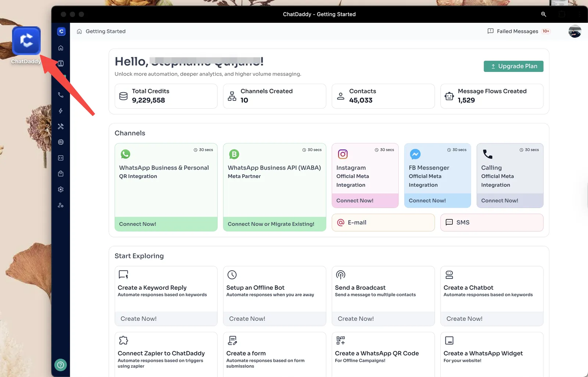Click the home icon in the sidebar
This screenshot has width=588, height=377.
[x=61, y=48]
